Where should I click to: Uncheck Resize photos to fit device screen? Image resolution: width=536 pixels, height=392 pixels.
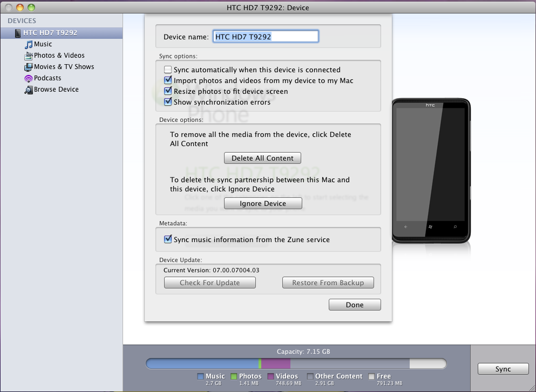pyautogui.click(x=168, y=91)
